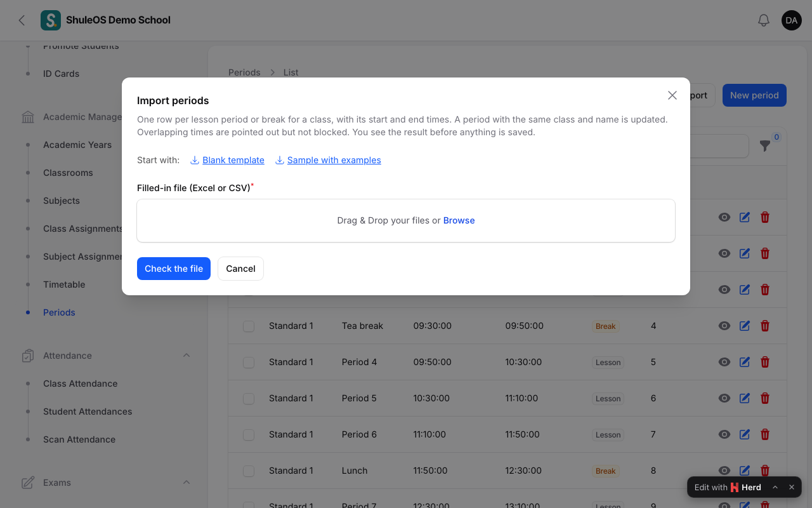The image size is (812, 508).
Task: Open the notifications bell
Action: coord(764,20)
